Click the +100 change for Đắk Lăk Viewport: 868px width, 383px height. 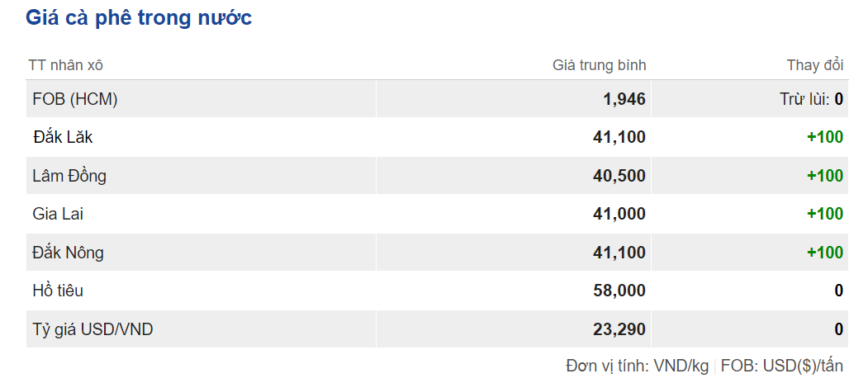pos(825,137)
